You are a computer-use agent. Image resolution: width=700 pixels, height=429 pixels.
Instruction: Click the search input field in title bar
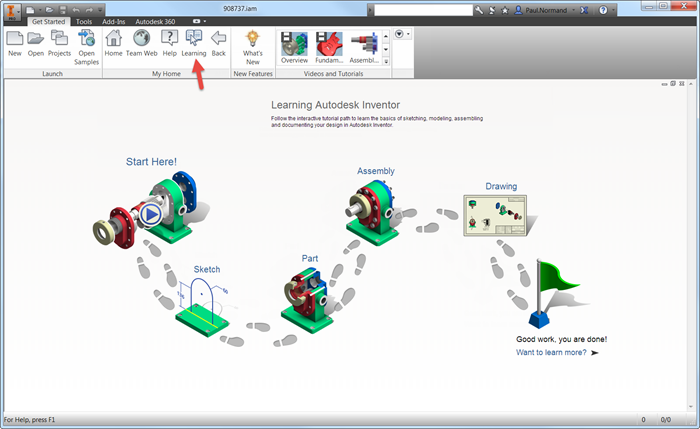pos(423,10)
